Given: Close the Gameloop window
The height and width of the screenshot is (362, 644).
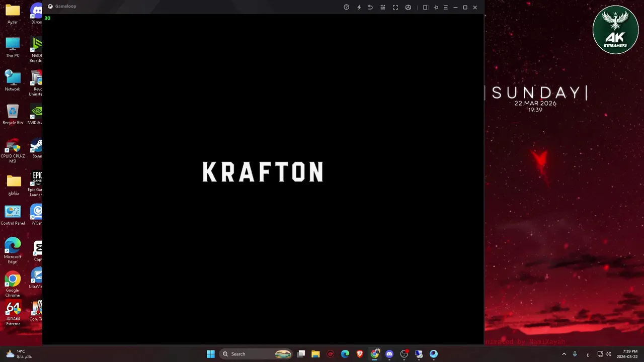Looking at the screenshot, I should pyautogui.click(x=475, y=7).
